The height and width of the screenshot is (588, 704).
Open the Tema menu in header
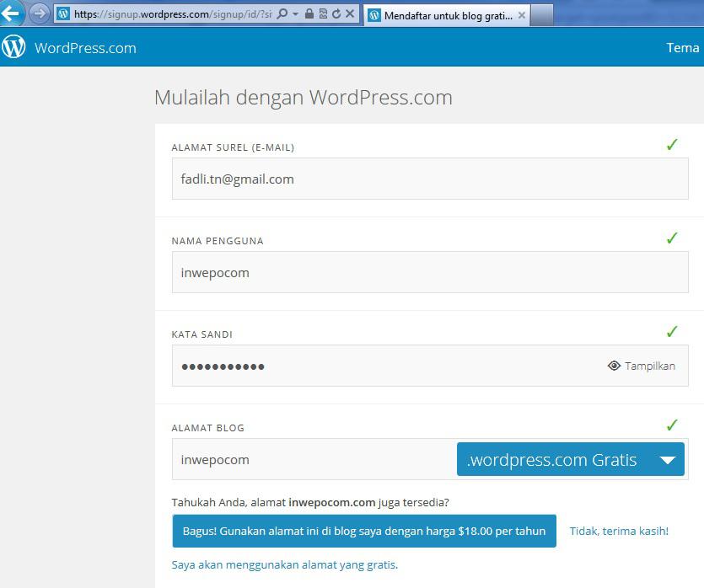[x=682, y=48]
